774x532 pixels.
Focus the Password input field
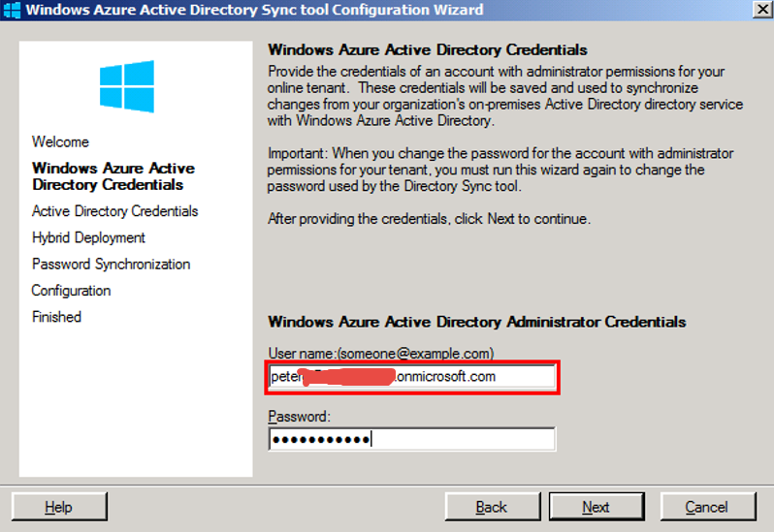click(411, 439)
